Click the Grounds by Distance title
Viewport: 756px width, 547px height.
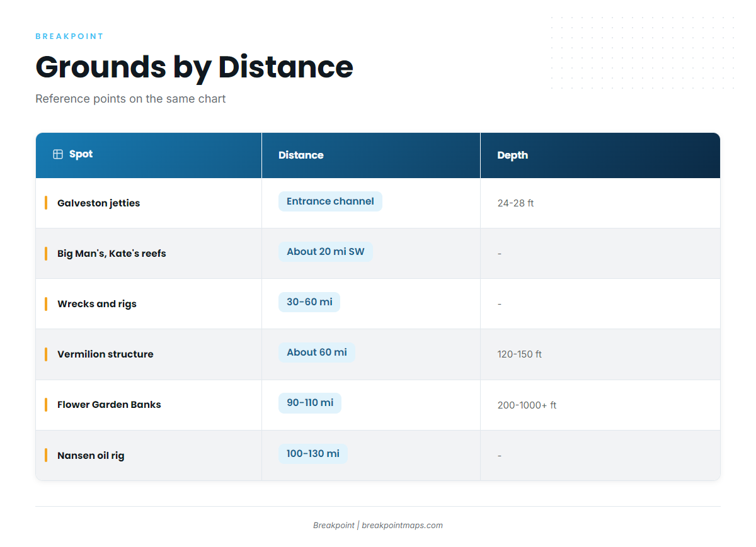coord(194,67)
